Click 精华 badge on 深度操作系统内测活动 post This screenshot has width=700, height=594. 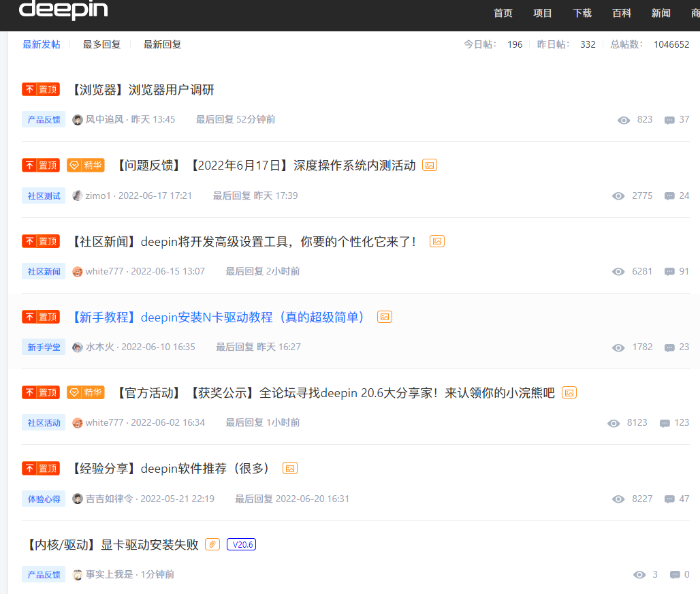pyautogui.click(x=86, y=166)
